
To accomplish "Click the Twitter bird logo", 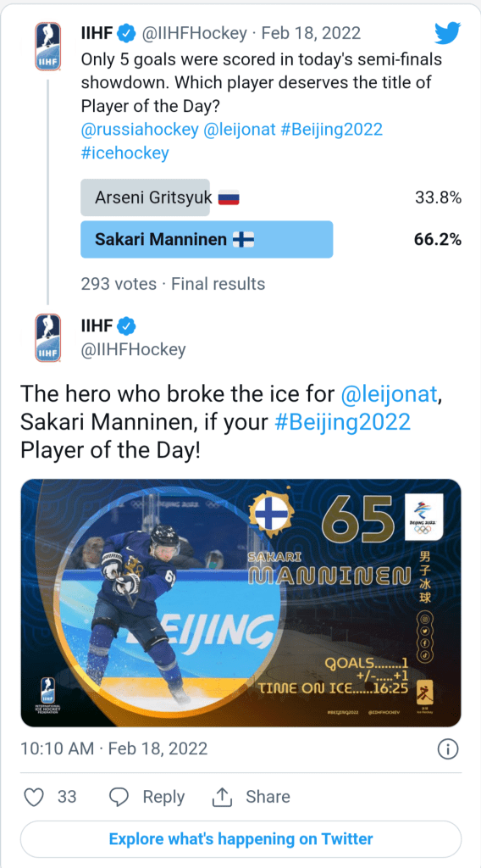I will 447,34.
